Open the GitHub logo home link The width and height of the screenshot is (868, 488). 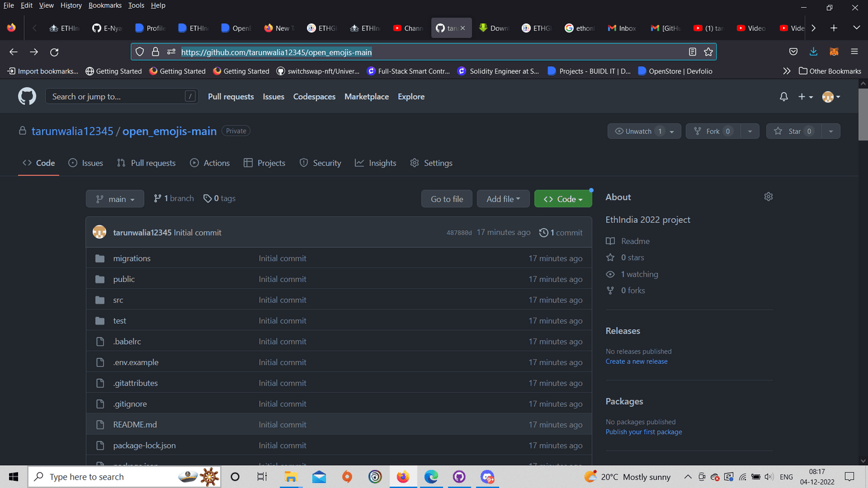[x=27, y=96]
